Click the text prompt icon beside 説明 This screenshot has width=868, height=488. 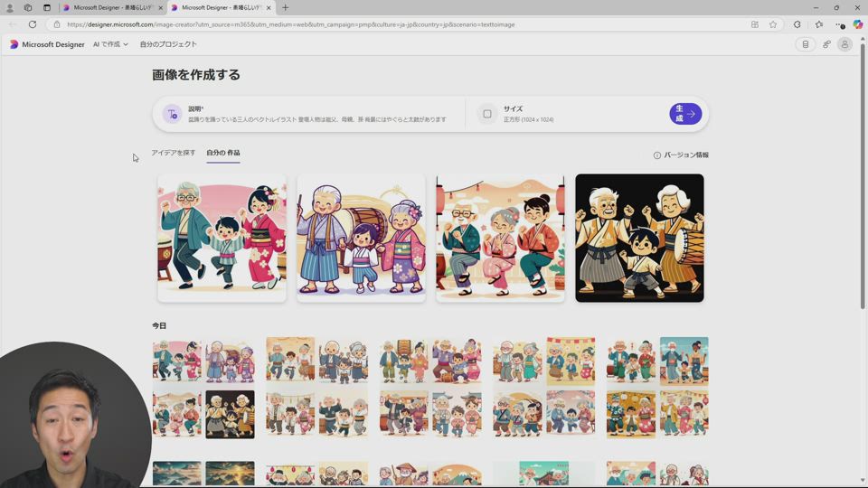[x=172, y=114]
